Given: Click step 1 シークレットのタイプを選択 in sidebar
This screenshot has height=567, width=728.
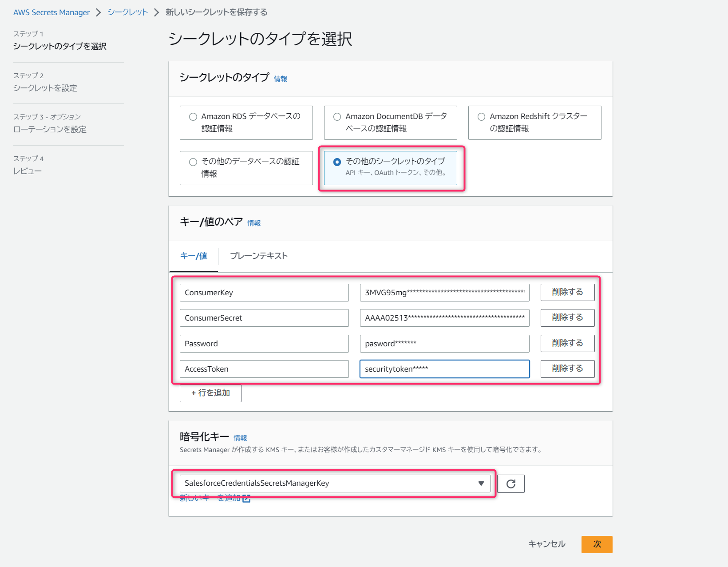Looking at the screenshot, I should click(x=60, y=46).
